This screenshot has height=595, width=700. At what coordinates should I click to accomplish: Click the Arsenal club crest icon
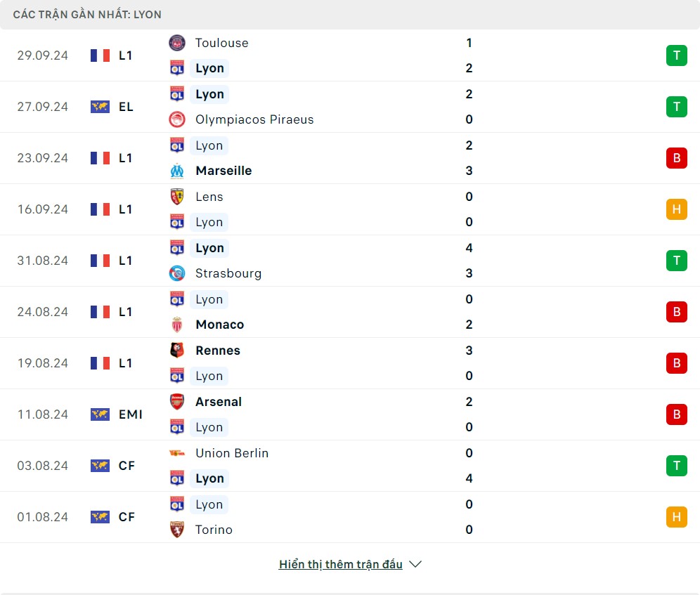pos(177,402)
